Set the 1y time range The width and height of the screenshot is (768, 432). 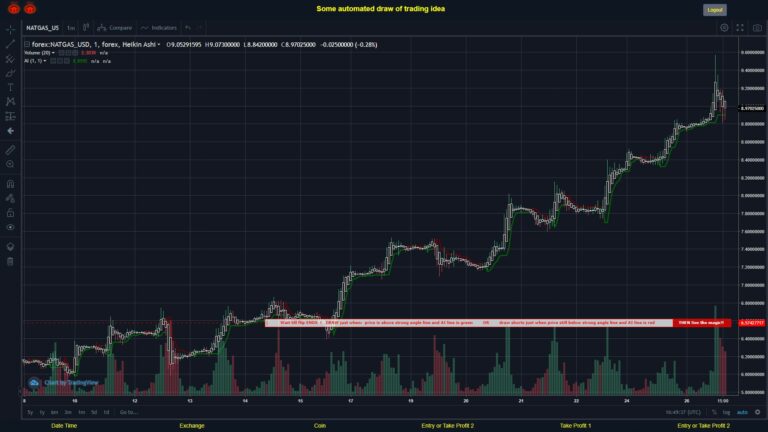(x=42, y=412)
